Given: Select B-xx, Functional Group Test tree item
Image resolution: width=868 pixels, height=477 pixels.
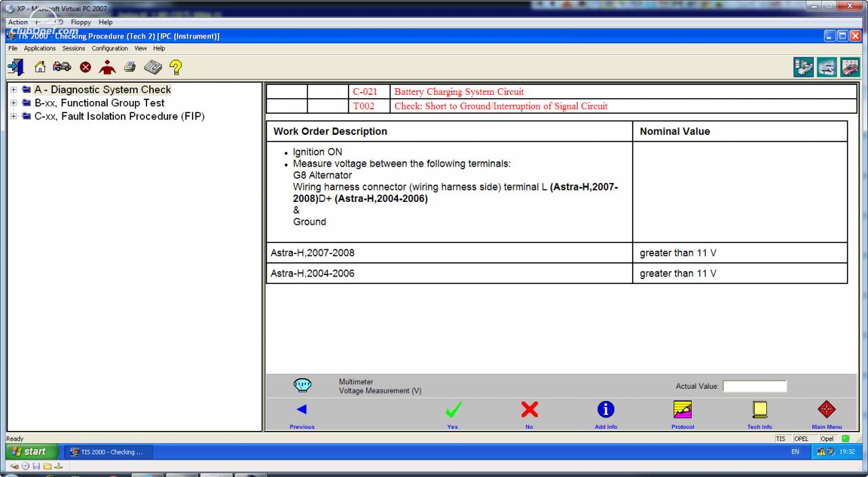Looking at the screenshot, I should click(100, 103).
